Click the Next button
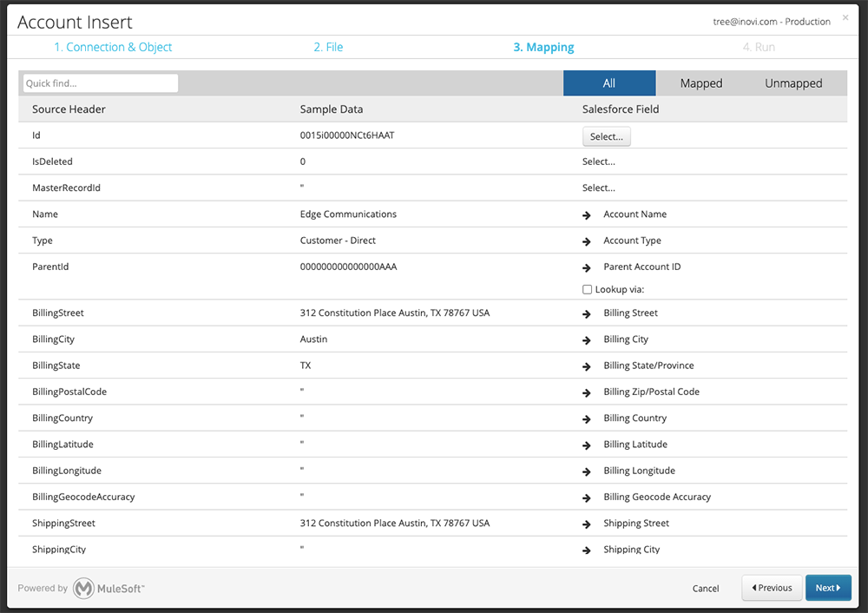Image resolution: width=868 pixels, height=613 pixels. (x=828, y=588)
